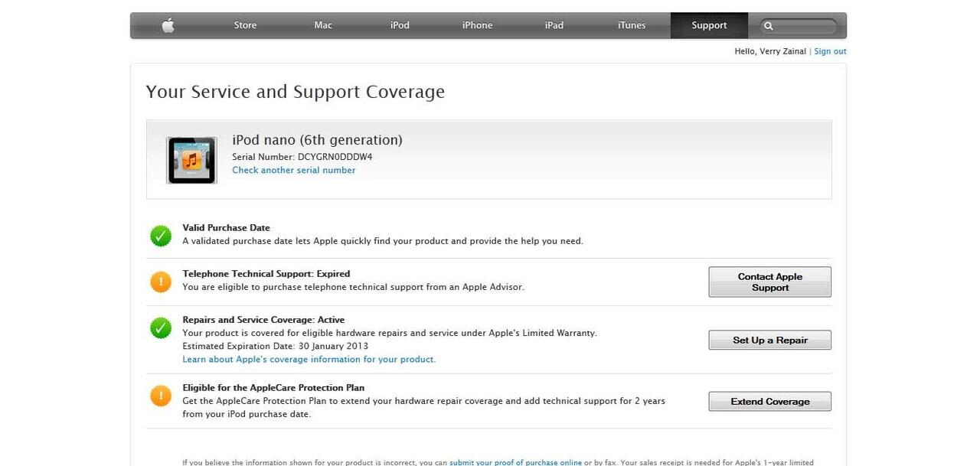Click the green checkmark beside Repairs and Service Coverage
The width and height of the screenshot is (980, 466).
click(161, 328)
